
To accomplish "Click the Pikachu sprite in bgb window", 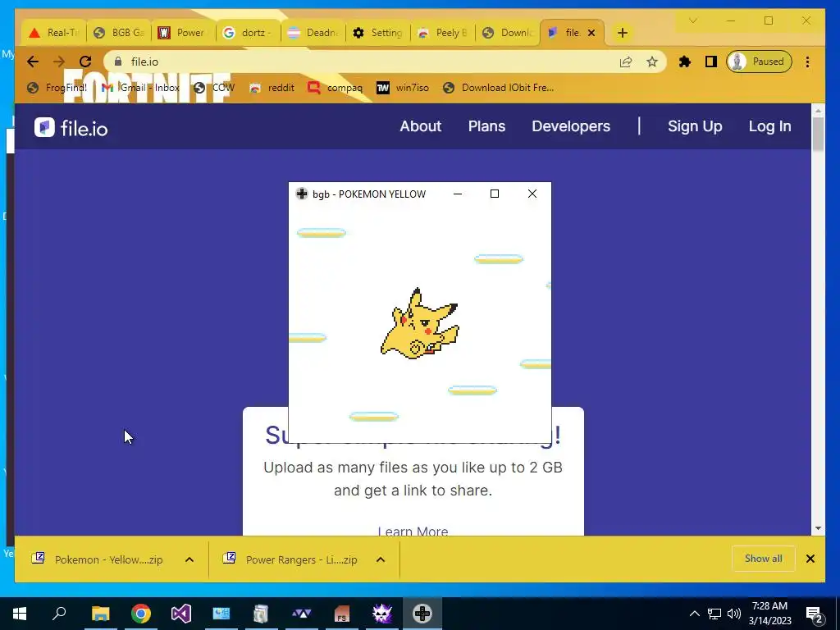I will pos(420,325).
